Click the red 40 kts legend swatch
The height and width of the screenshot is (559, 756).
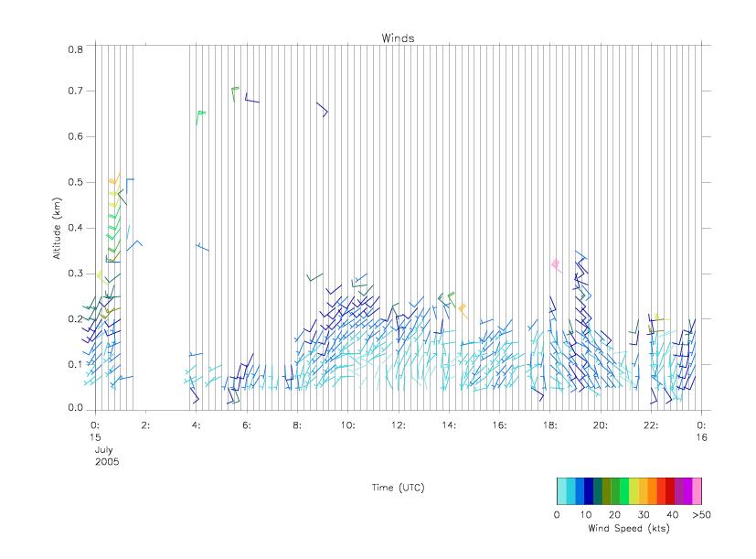click(670, 491)
